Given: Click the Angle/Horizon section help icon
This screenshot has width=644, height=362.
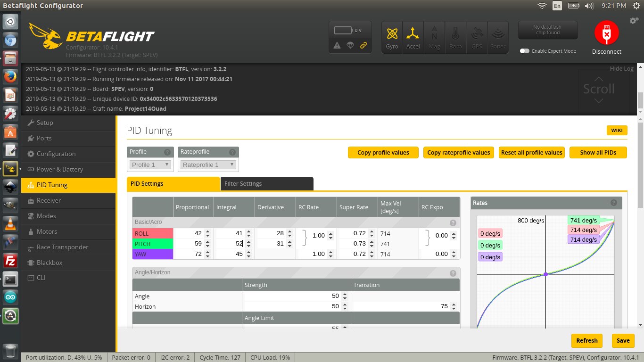Looking at the screenshot, I should pyautogui.click(x=453, y=273).
